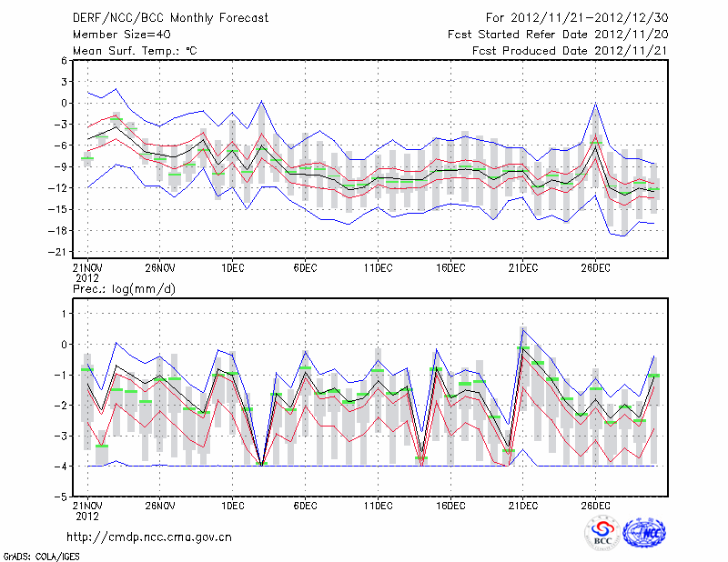Open the cmdp.ncc.cma.gov.cn link
Viewport: 728px width, 562px height.
pyautogui.click(x=149, y=537)
